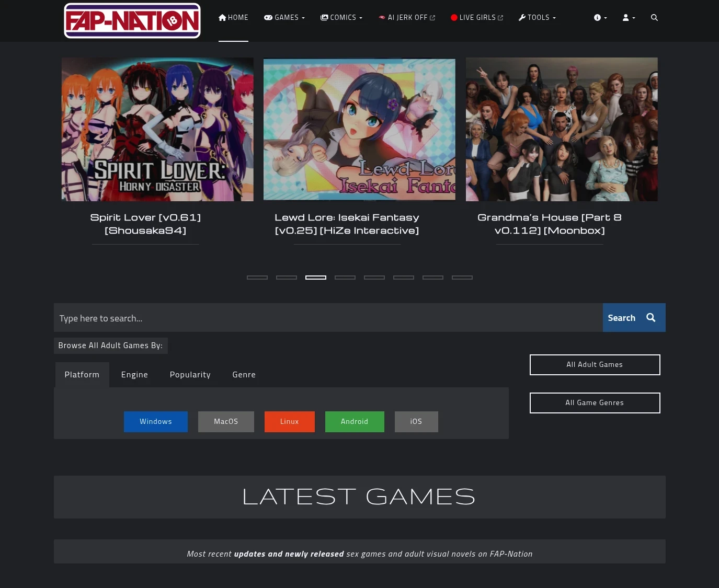
Task: Expand the Tools menu
Action: coord(537,18)
